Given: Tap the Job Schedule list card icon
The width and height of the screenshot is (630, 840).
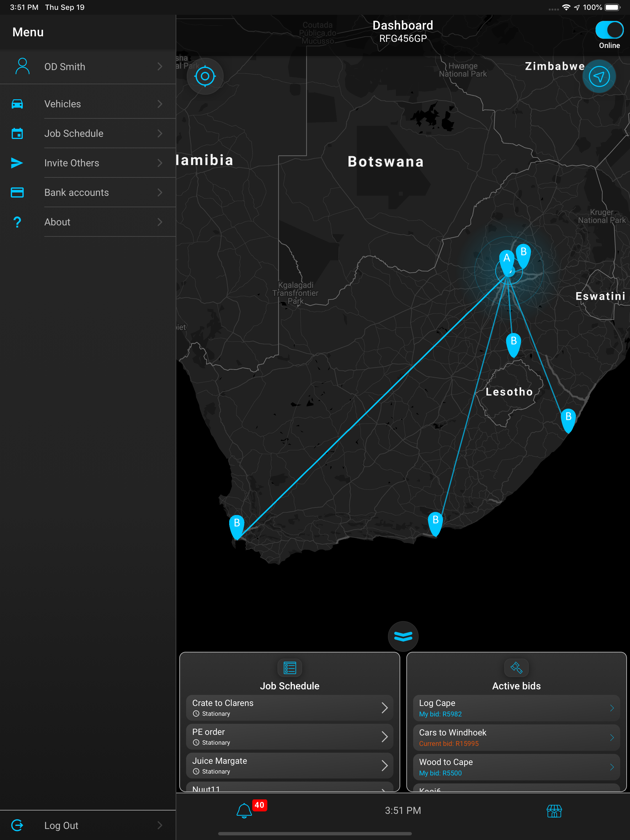Looking at the screenshot, I should click(x=289, y=668).
